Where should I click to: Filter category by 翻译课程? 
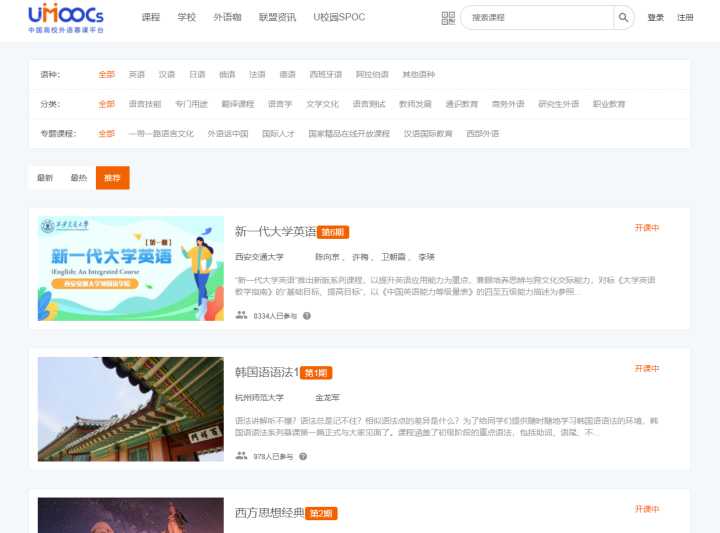coord(238,104)
